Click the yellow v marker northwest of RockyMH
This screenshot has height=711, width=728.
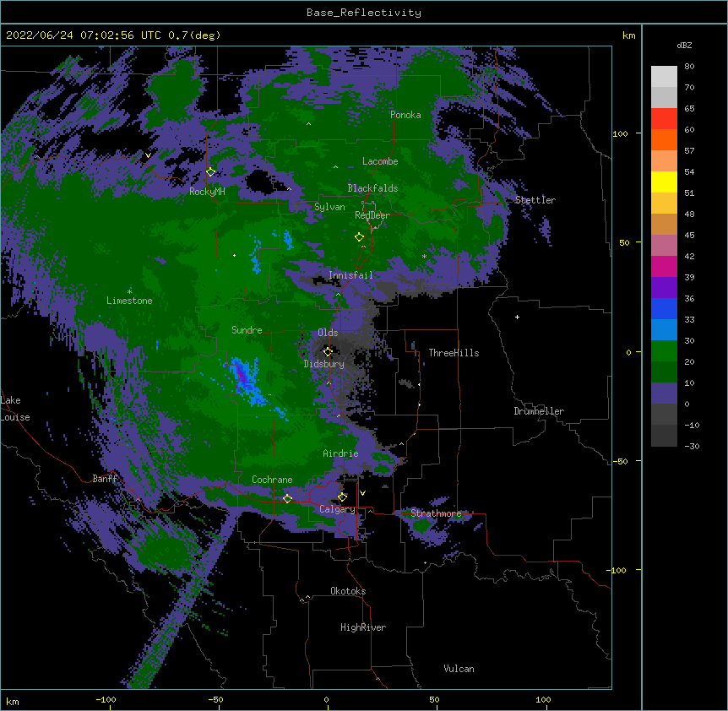point(148,155)
